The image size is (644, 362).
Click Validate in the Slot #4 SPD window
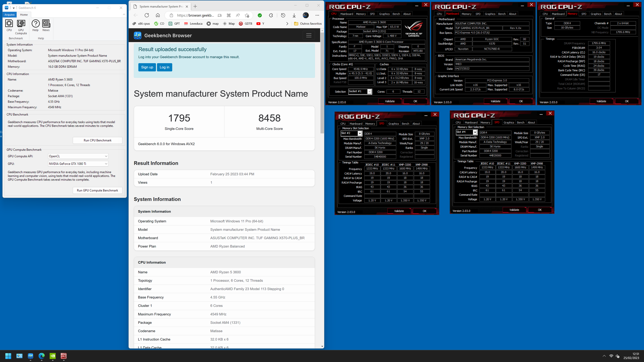pos(514,210)
